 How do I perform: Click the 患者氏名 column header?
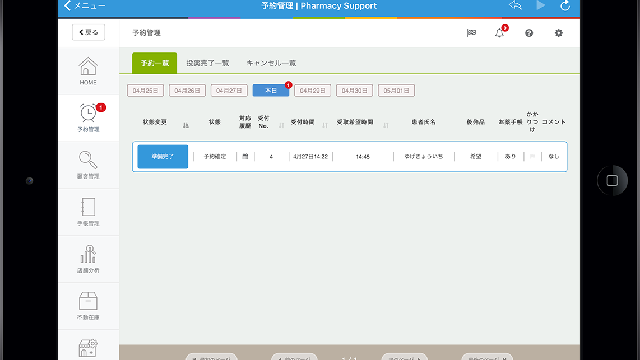pyautogui.click(x=424, y=122)
